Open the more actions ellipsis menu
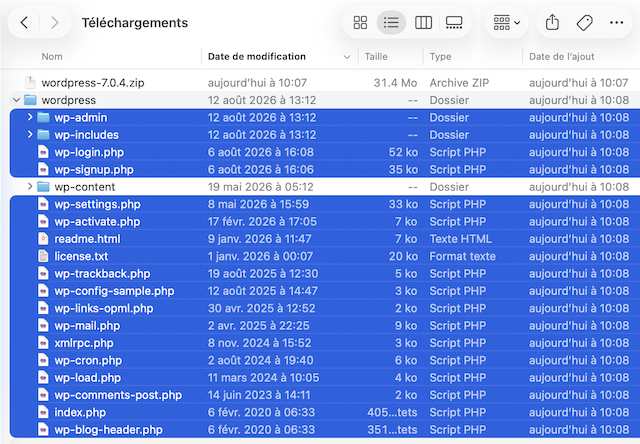Viewport: 640px width, 444px height. pyautogui.click(x=616, y=22)
